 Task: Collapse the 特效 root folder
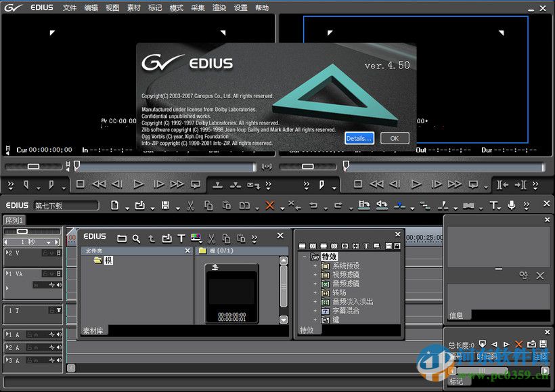305,257
